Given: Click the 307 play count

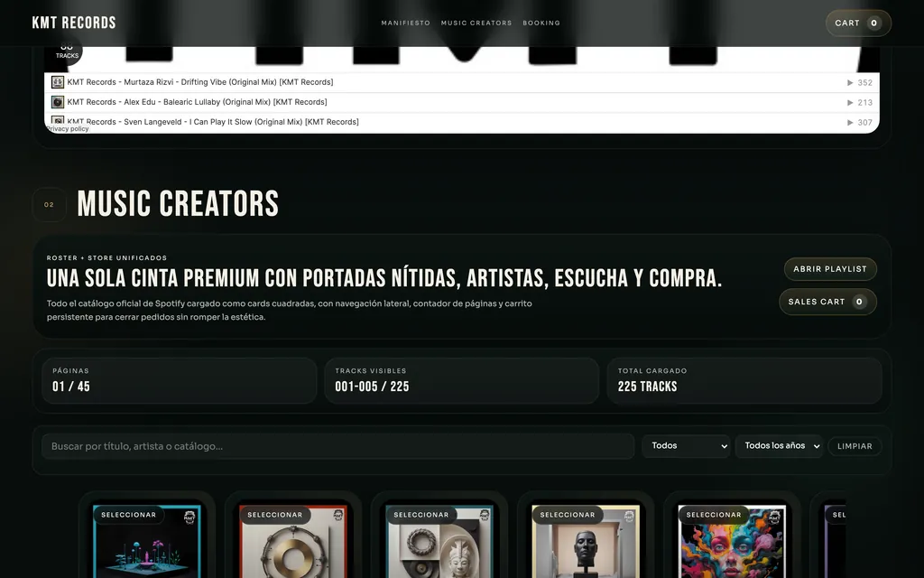Looking at the screenshot, I should point(864,123).
